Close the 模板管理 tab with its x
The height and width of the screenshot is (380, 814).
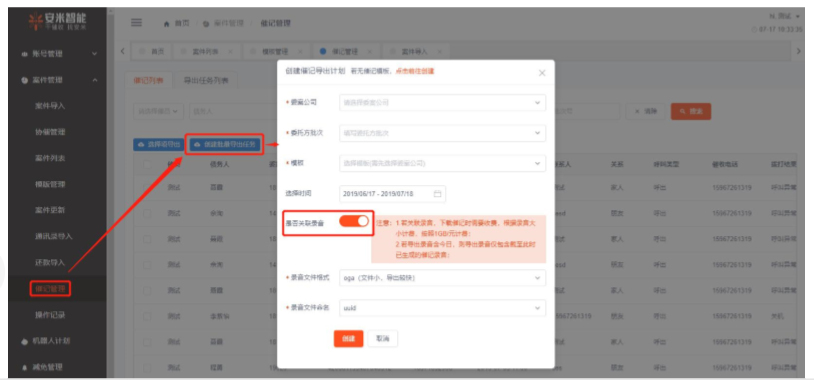coord(300,52)
